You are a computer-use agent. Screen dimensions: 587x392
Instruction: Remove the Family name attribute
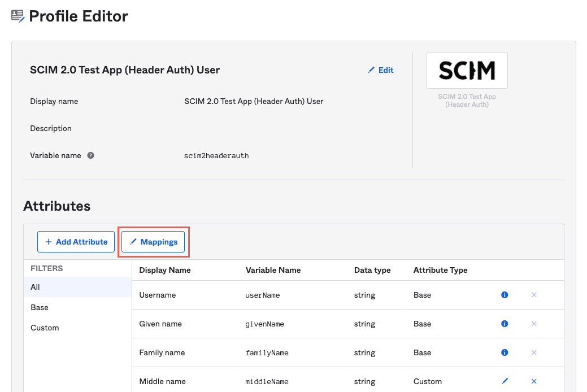coord(534,352)
